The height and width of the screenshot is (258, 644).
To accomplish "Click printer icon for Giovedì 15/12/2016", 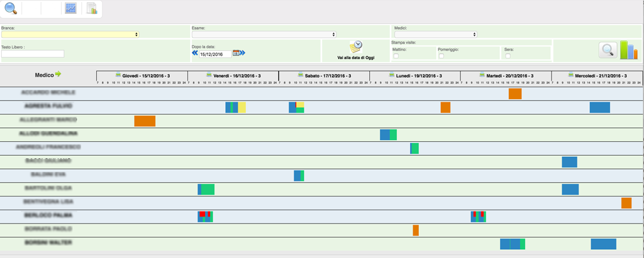I will pyautogui.click(x=118, y=75).
